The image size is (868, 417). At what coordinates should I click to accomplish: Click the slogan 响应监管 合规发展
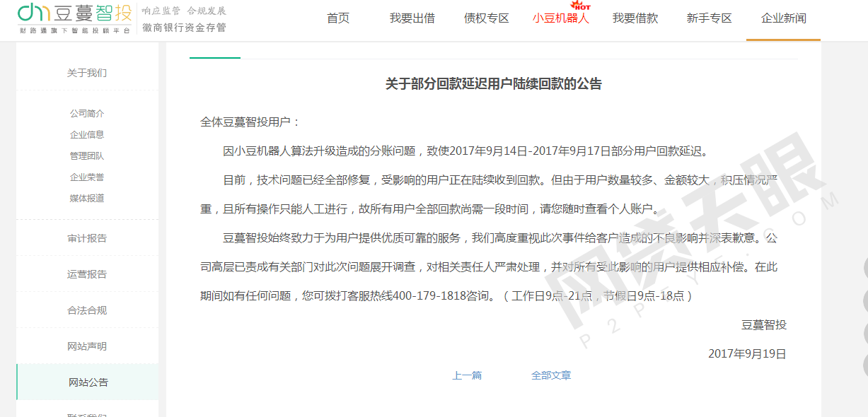[184, 11]
